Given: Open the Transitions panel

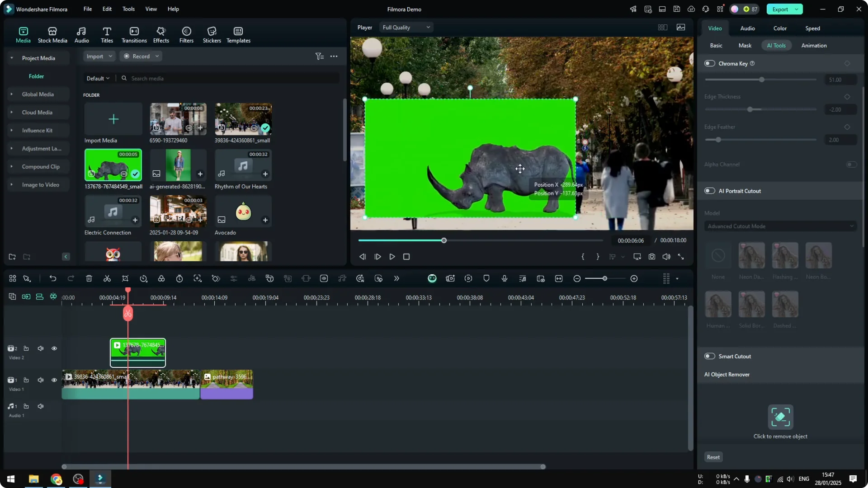Looking at the screenshot, I should tap(134, 34).
